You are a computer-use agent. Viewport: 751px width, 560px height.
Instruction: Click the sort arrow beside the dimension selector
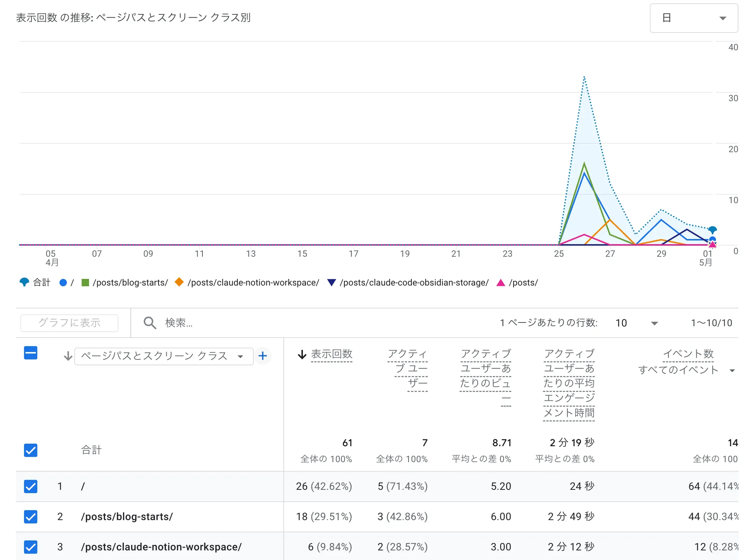[x=68, y=356]
